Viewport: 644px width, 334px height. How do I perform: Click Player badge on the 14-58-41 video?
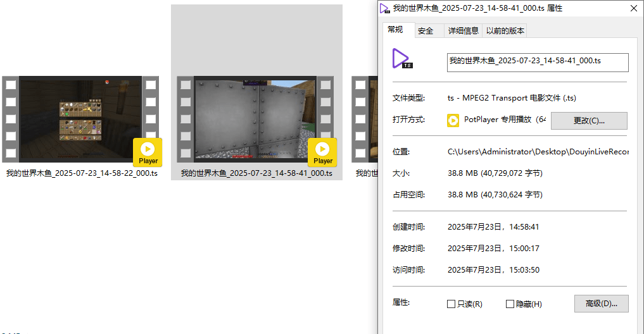pos(322,152)
